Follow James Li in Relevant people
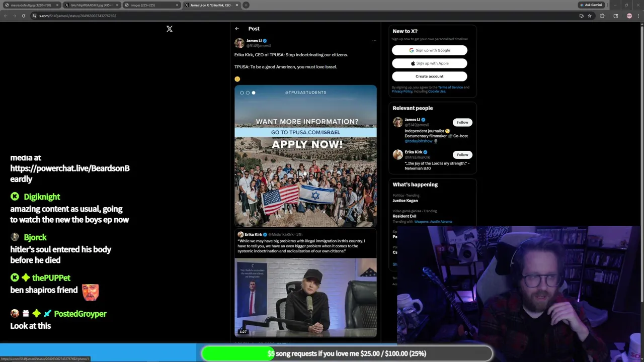This screenshot has height=362, width=644. (462, 122)
